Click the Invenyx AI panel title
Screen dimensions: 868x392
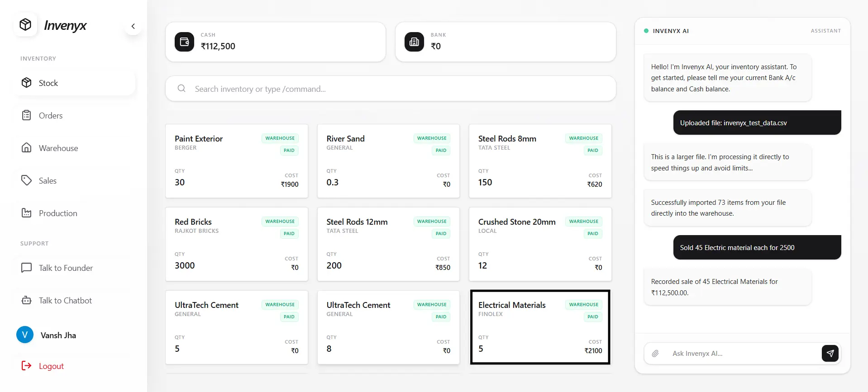(x=671, y=31)
